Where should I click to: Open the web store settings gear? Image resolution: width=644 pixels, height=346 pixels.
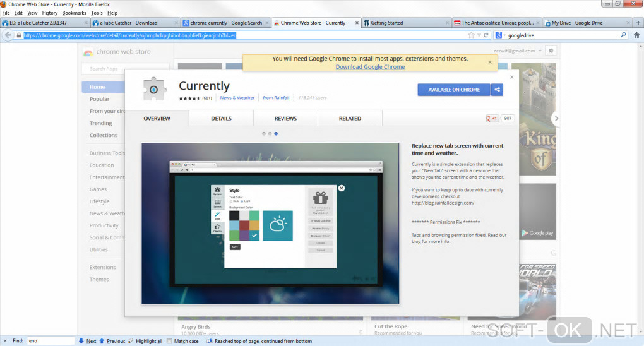tap(551, 51)
